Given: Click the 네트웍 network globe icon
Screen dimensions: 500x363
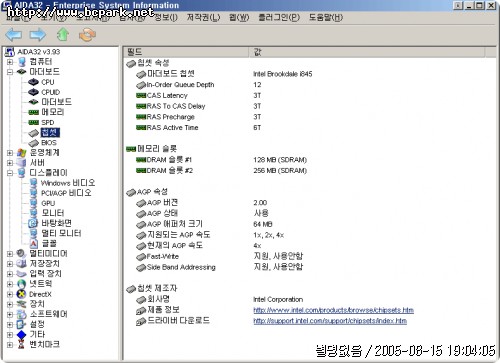Looking at the screenshot, I should pyautogui.click(x=22, y=284).
